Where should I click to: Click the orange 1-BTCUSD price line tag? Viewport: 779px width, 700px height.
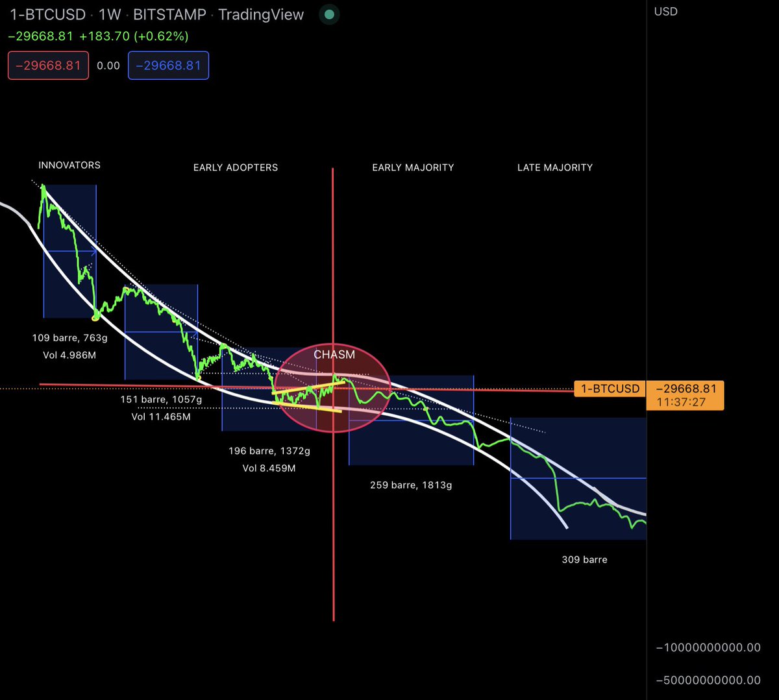tap(610, 389)
